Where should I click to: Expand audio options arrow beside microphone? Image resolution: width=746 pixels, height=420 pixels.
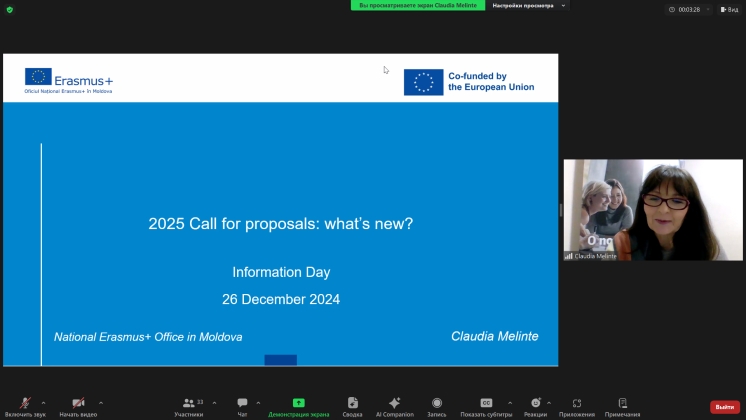43,402
